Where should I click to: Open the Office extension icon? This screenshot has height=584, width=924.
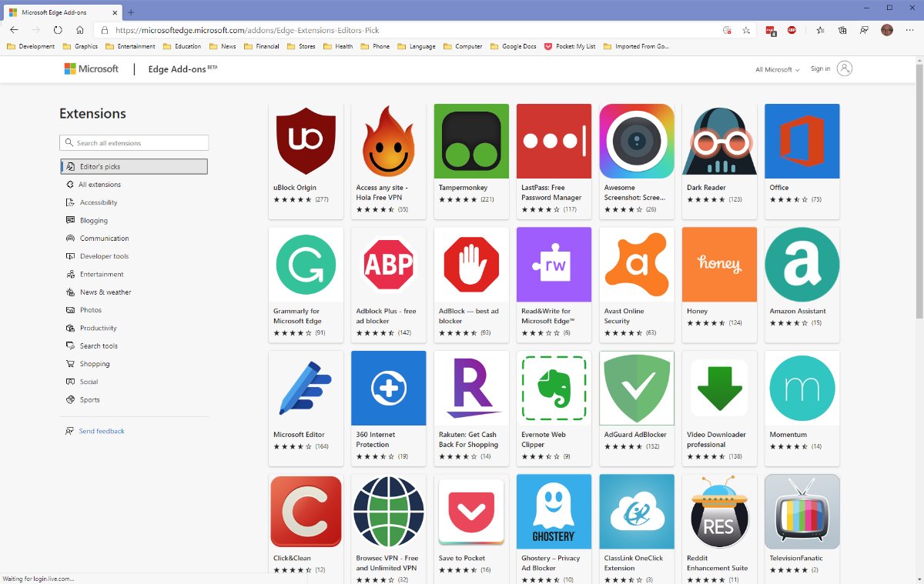click(802, 142)
